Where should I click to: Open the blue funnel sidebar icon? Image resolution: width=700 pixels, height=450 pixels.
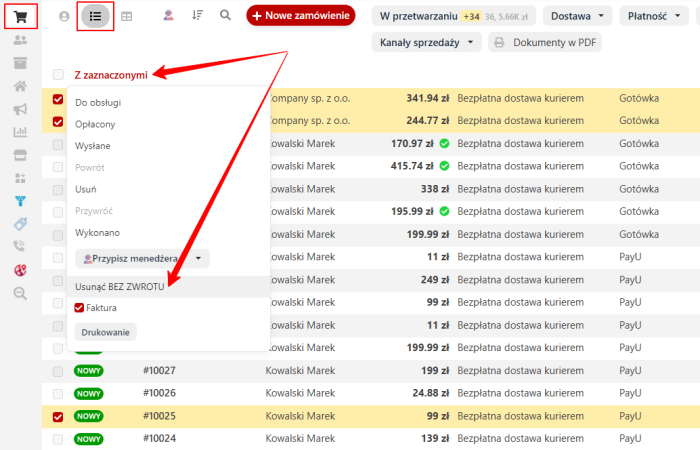click(20, 200)
